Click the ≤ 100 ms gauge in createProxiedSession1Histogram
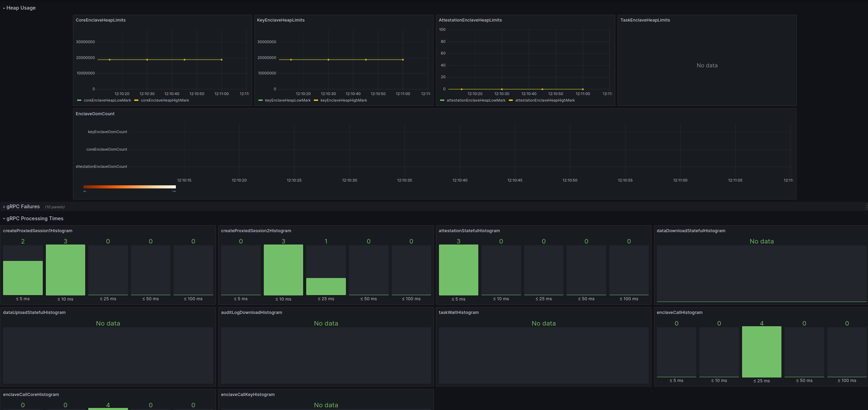 [x=193, y=270]
